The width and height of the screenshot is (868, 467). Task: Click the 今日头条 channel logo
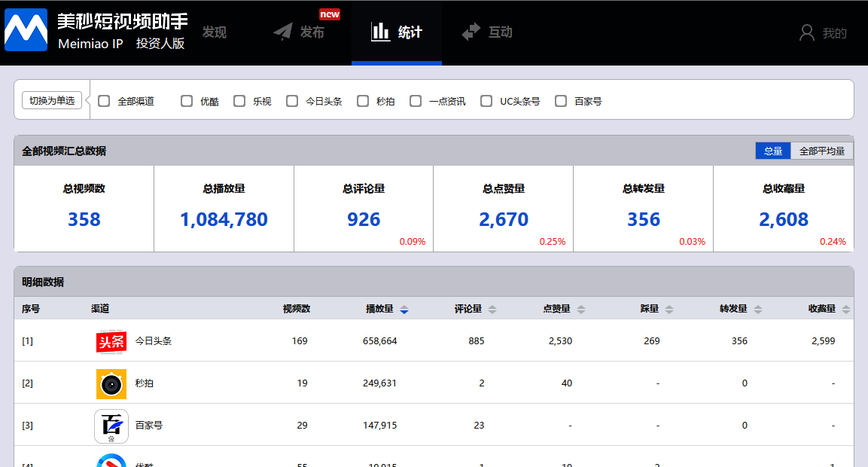click(x=111, y=341)
